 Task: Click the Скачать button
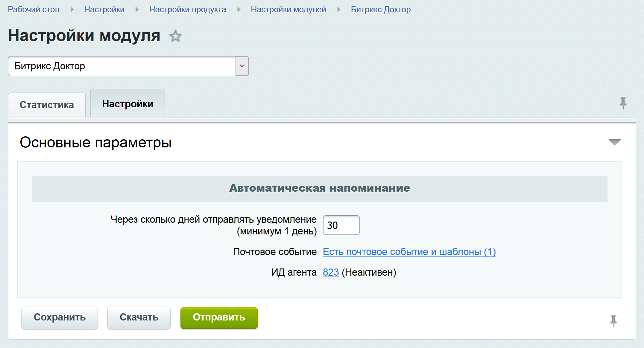[139, 318]
